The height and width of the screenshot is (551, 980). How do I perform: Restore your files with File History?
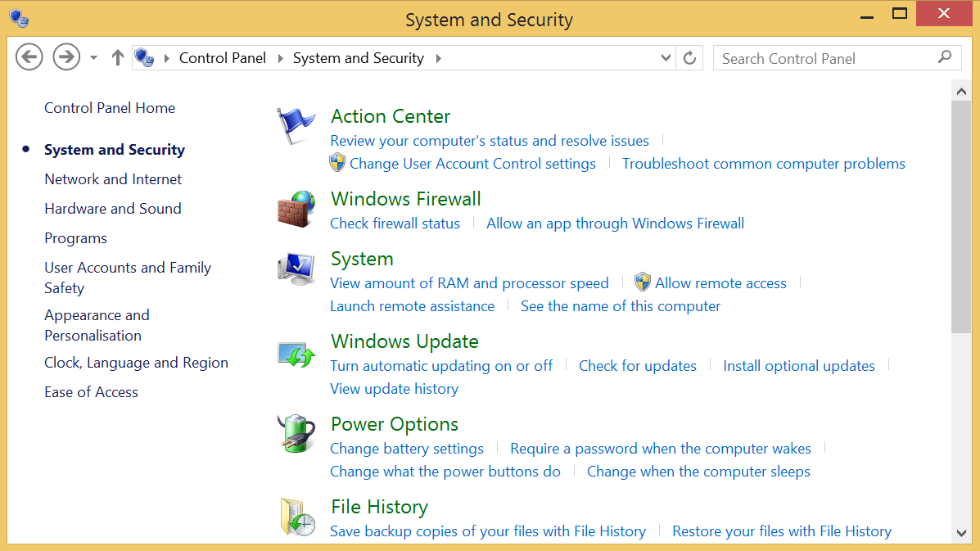coord(781,531)
